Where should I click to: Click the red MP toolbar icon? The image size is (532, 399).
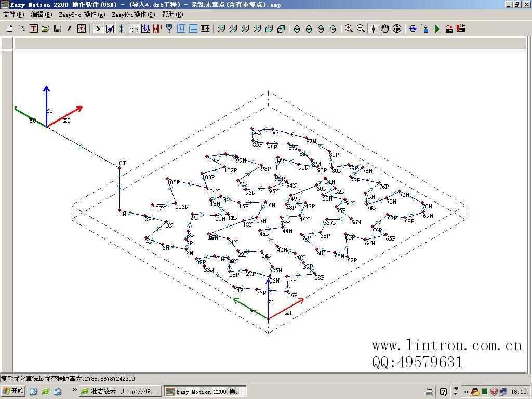pos(157,29)
